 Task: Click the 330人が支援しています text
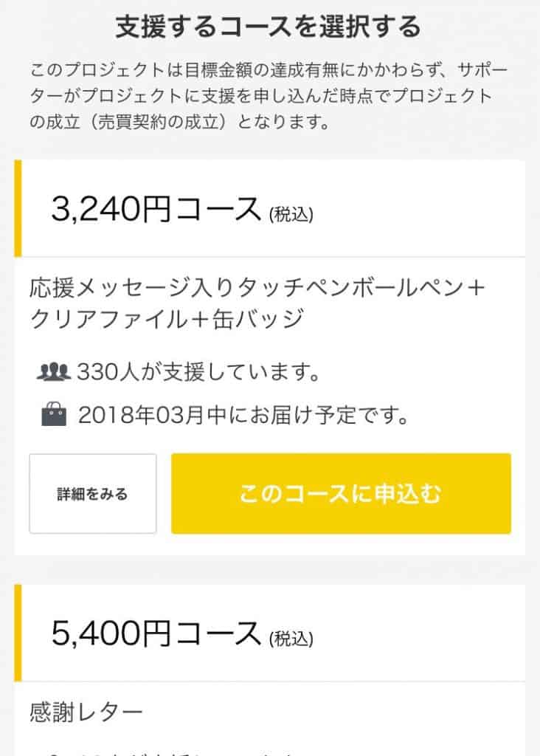[198, 372]
